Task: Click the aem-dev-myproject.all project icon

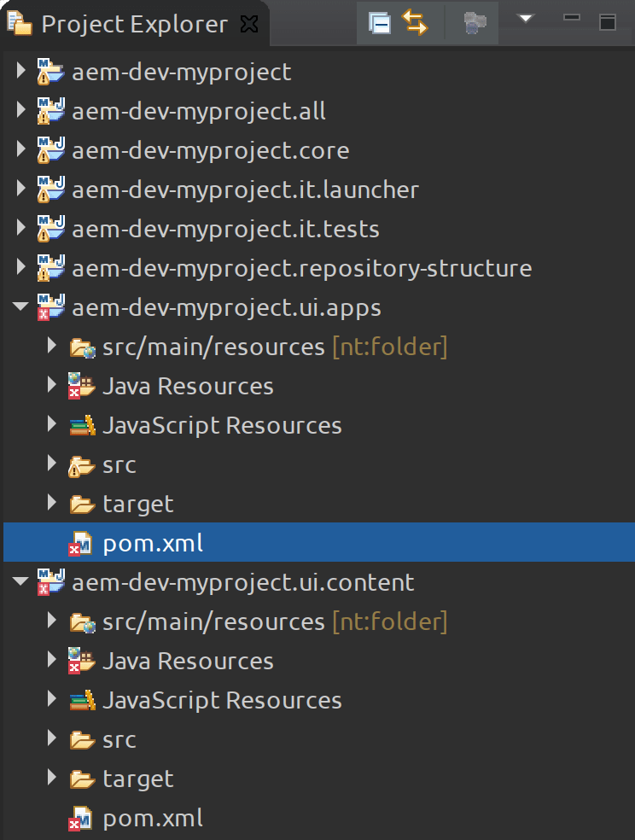Action: (x=51, y=111)
